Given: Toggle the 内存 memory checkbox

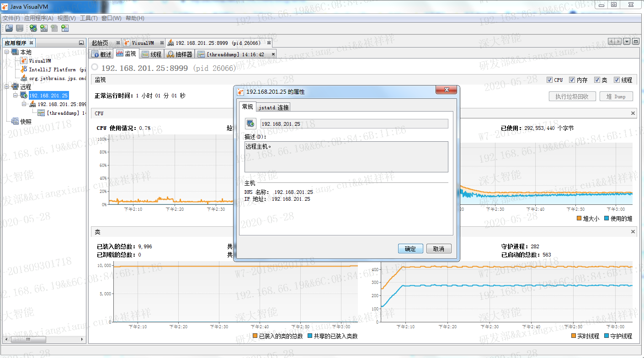Looking at the screenshot, I should tap(572, 80).
